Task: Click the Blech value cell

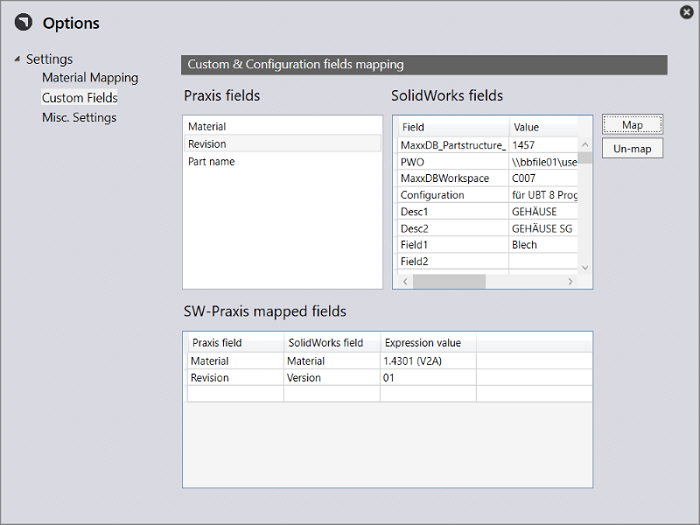Action: click(543, 245)
